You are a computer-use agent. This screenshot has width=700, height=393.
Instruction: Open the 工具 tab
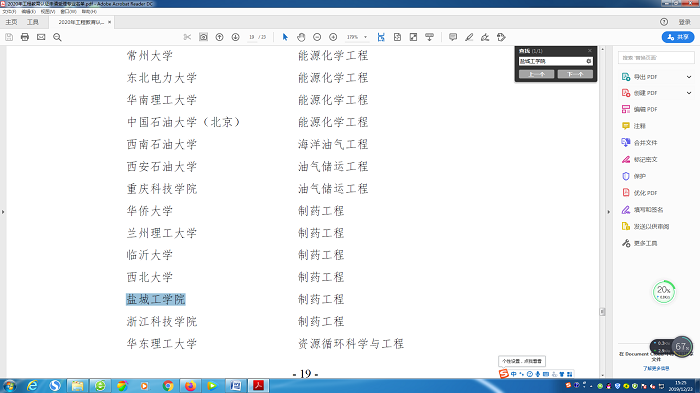(33, 22)
